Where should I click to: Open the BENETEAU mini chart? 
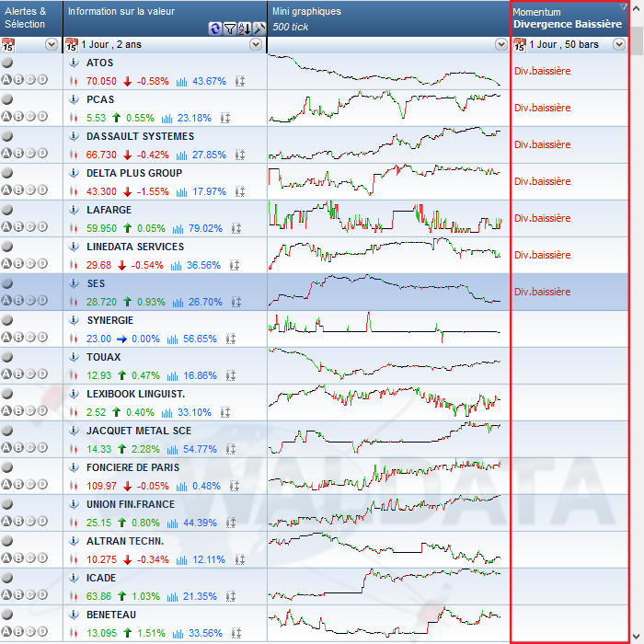click(x=385, y=623)
